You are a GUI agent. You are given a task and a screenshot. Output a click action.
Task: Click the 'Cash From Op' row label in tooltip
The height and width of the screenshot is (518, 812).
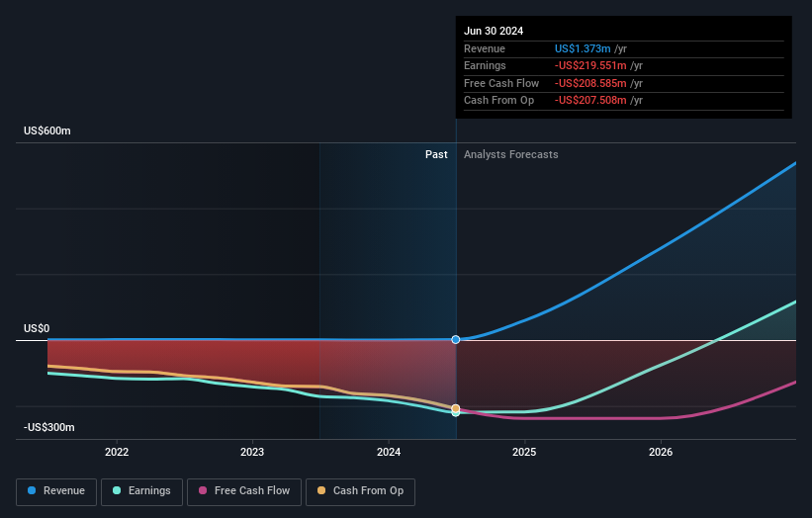pyautogui.click(x=498, y=101)
